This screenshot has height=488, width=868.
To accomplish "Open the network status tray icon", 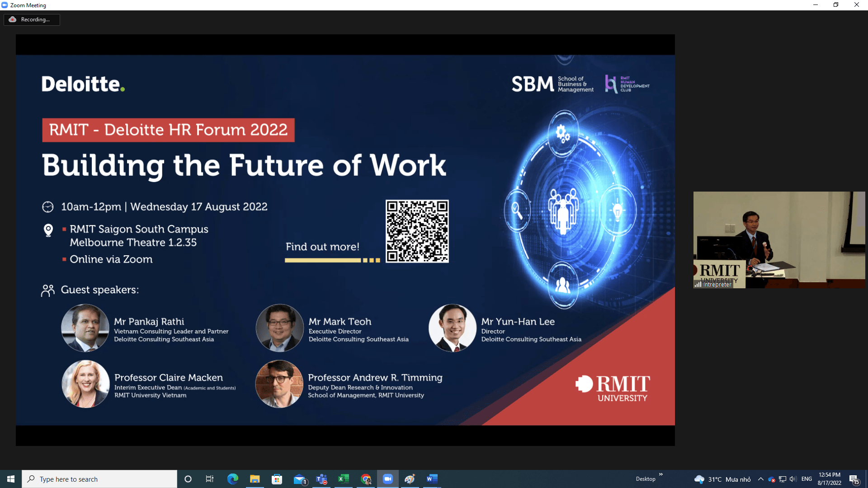I will [783, 479].
